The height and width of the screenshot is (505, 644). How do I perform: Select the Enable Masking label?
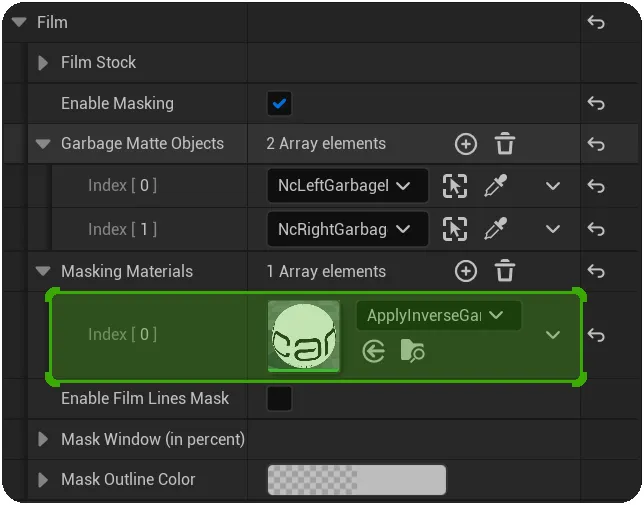[117, 103]
